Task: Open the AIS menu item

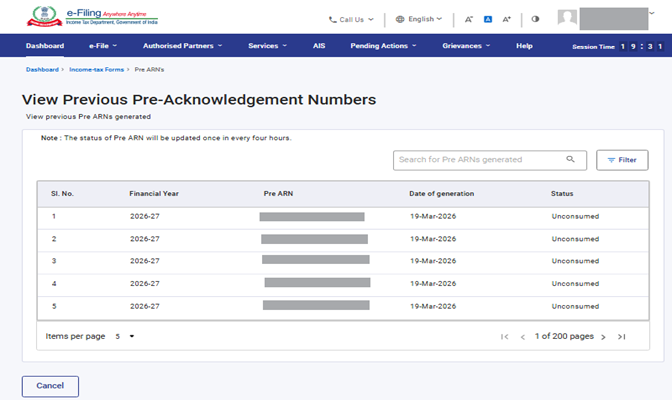Action: [x=319, y=46]
